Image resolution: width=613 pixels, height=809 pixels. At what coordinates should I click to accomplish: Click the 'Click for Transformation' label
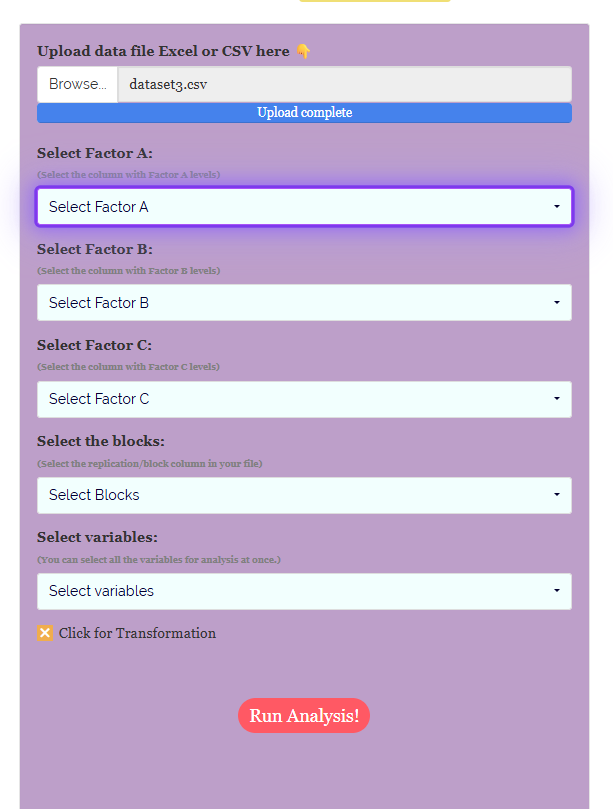point(137,633)
